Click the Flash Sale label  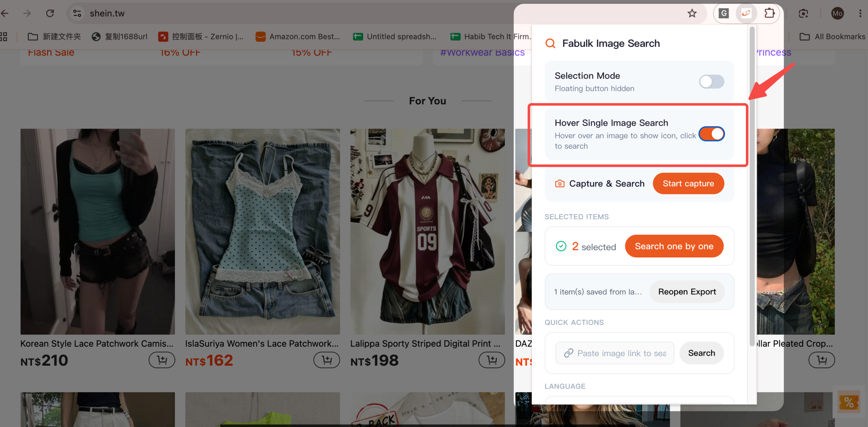[51, 53]
